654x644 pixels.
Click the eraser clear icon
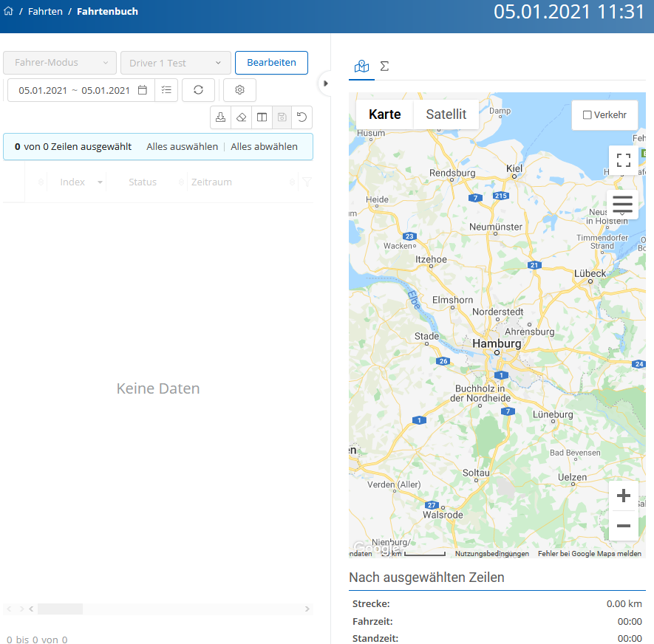pos(241,117)
